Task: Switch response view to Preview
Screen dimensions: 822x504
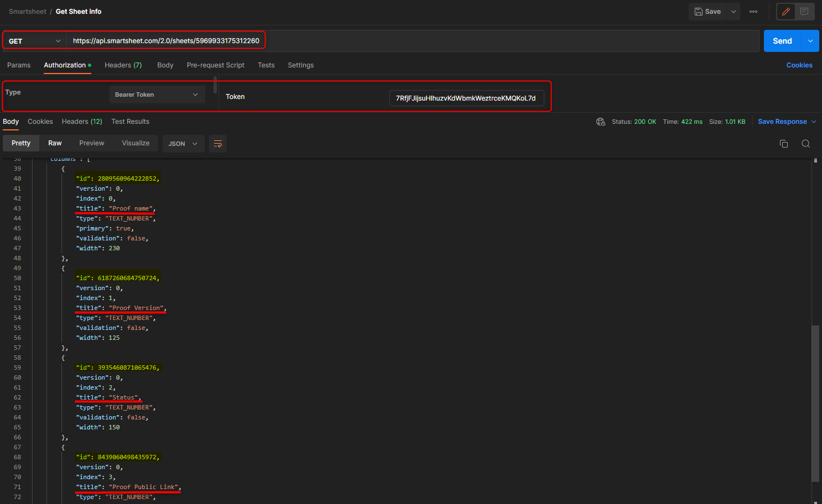Action: [x=92, y=143]
